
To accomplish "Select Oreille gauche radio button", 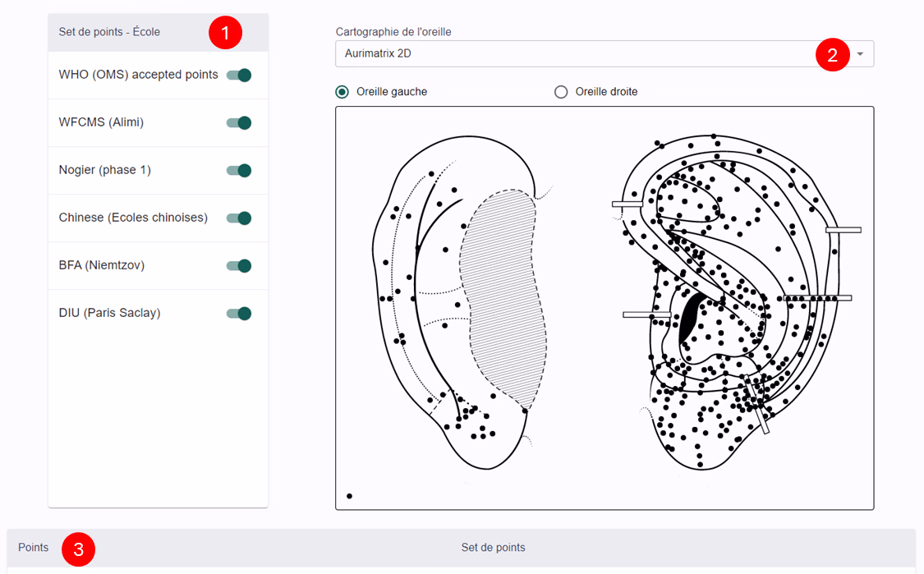I will tap(342, 92).
